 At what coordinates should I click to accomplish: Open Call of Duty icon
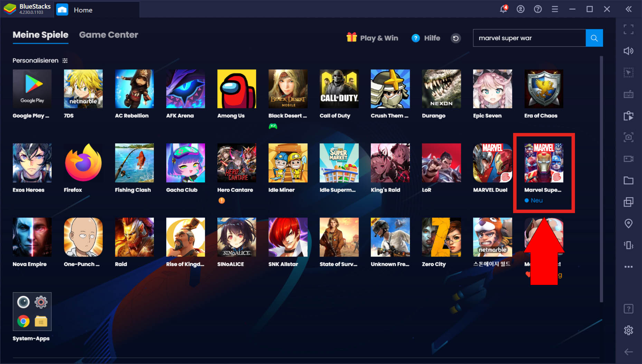(x=339, y=89)
